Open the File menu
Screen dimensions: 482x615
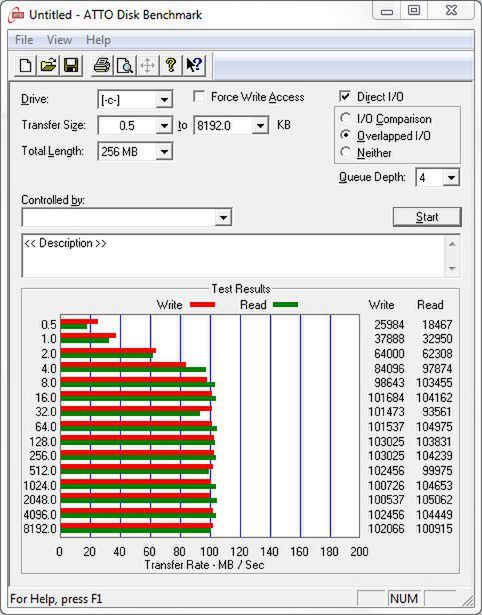24,40
